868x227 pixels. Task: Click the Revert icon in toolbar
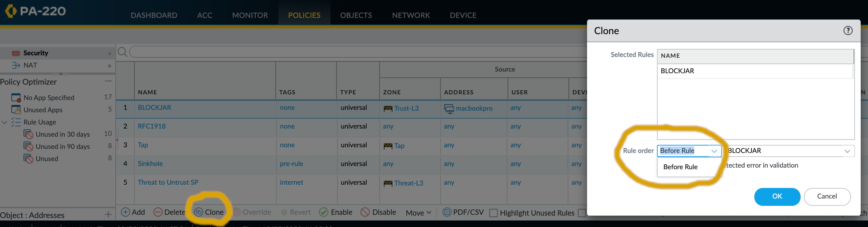coord(284,212)
